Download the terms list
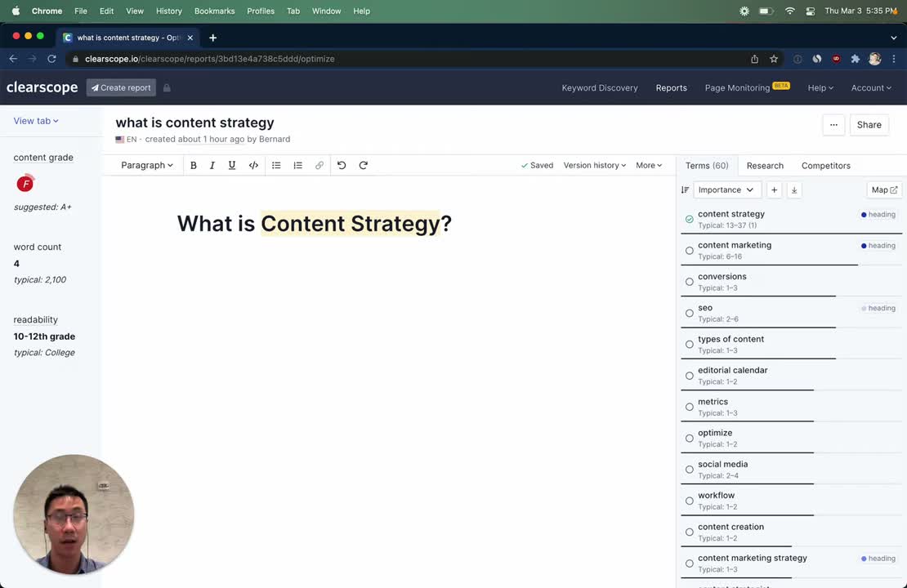 794,189
